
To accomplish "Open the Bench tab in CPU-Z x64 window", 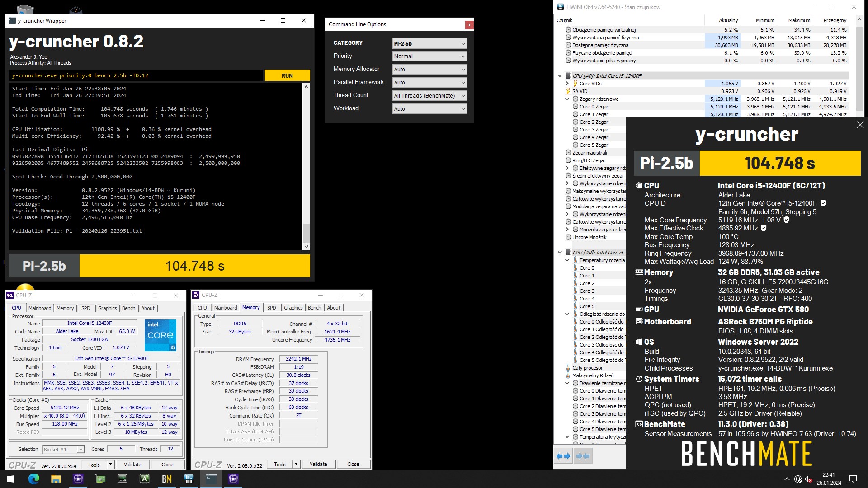I will [129, 308].
